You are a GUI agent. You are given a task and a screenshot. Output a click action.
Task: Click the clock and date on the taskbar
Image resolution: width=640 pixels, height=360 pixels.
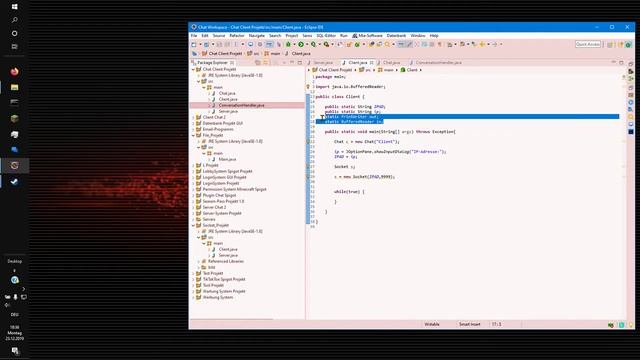tap(14, 333)
